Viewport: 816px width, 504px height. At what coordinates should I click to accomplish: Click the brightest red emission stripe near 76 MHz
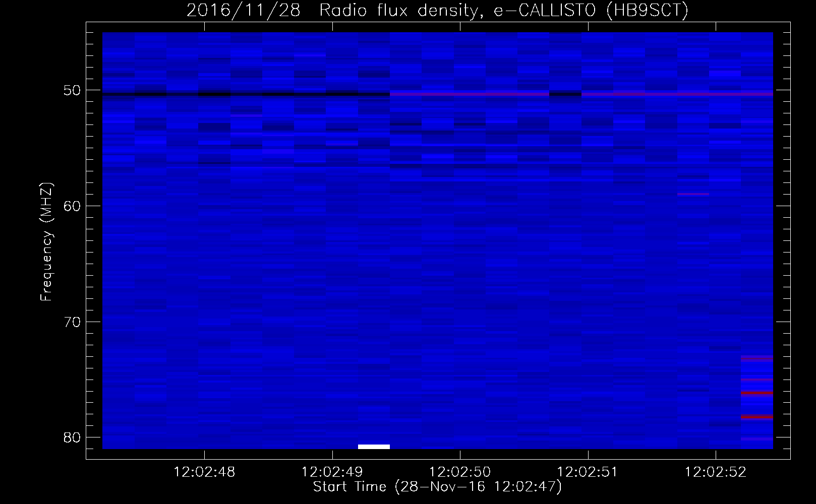[x=757, y=392]
